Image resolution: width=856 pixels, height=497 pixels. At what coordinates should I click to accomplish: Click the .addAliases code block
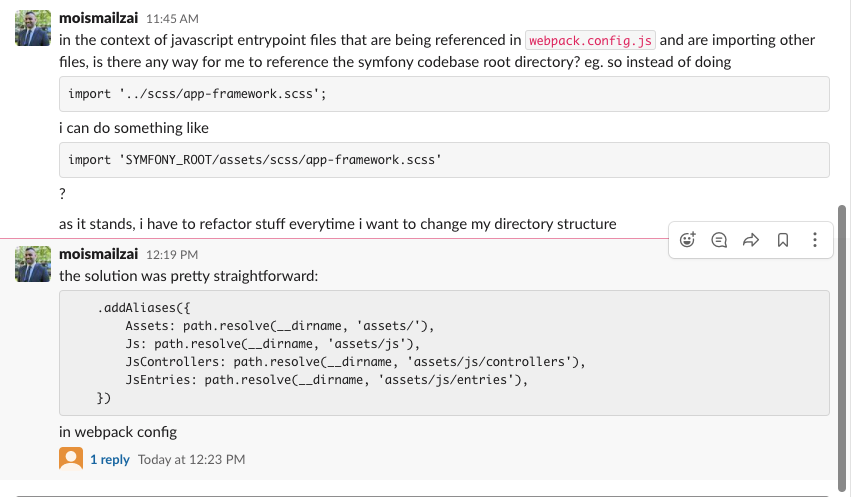[444, 353]
